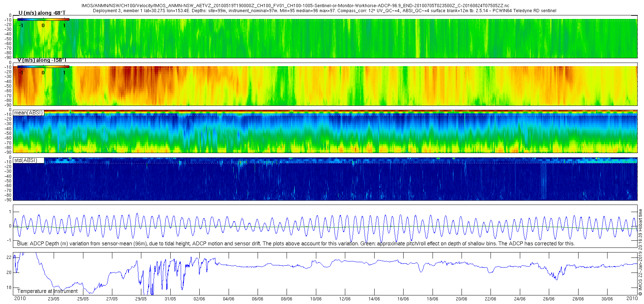The width and height of the screenshot is (644, 304).
Task: Click the 18 tick on temperature axis
Action: [9, 288]
